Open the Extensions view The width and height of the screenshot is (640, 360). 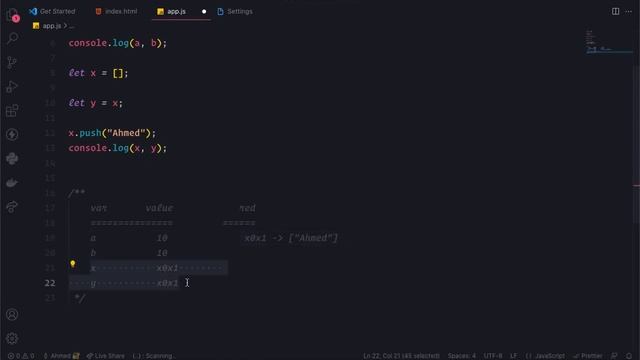click(x=12, y=111)
